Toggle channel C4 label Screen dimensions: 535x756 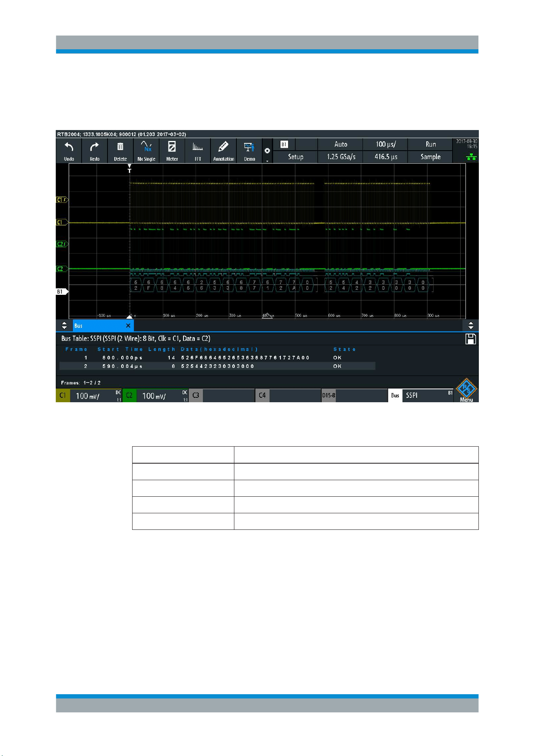click(x=262, y=395)
